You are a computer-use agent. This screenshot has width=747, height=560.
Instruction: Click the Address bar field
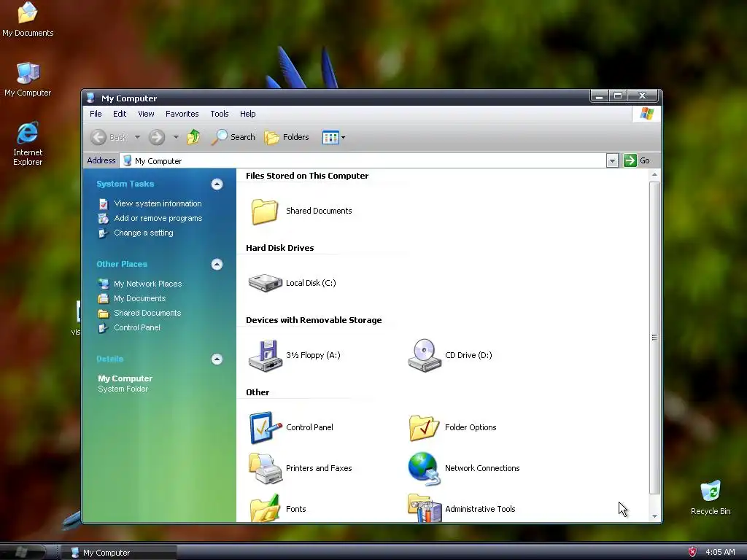[363, 161]
